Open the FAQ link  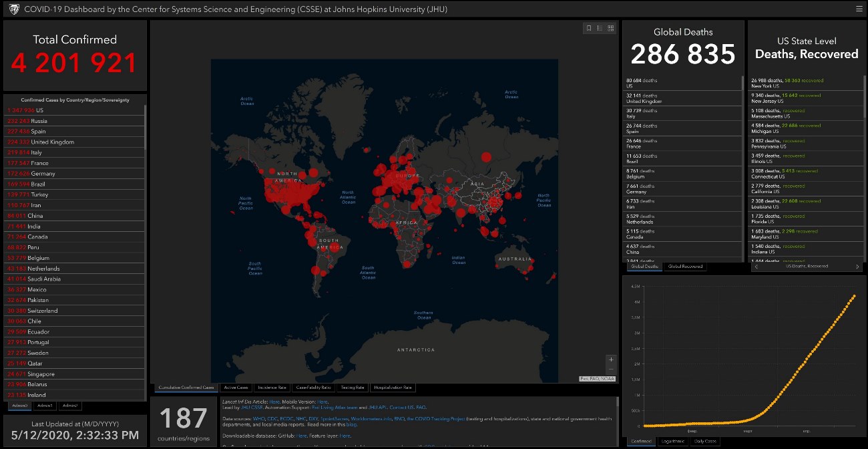click(421, 408)
